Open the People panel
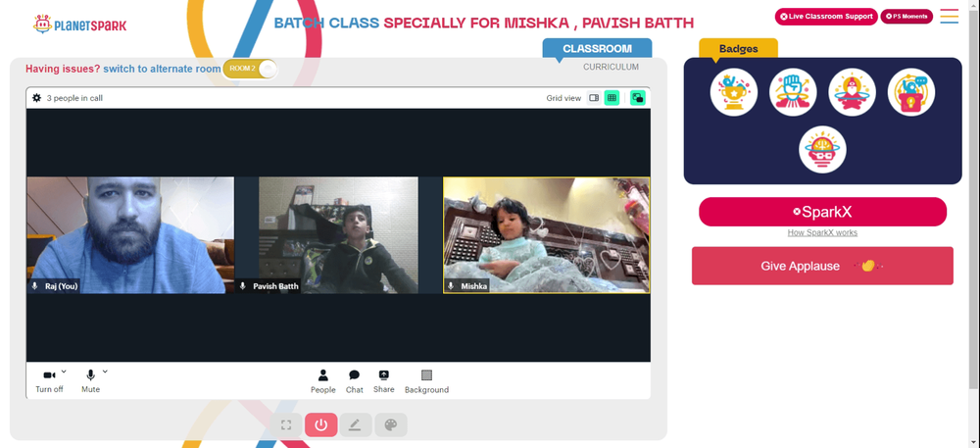This screenshot has width=980, height=448. (x=323, y=381)
